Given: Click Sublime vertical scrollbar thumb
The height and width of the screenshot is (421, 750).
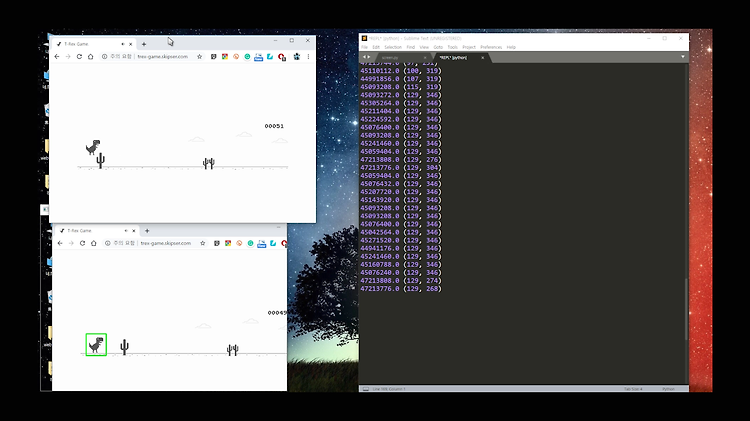Looking at the screenshot, I should 686,310.
